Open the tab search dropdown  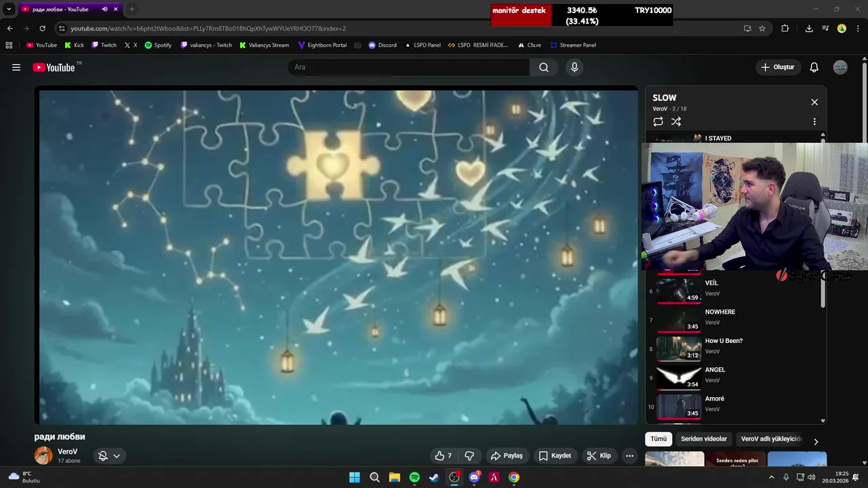coord(9,9)
